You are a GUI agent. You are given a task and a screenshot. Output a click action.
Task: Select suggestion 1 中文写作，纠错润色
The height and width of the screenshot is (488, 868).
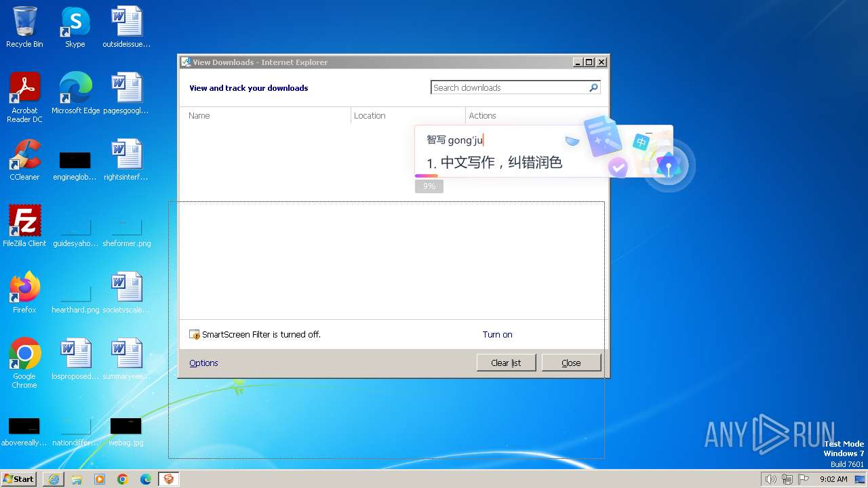[494, 163]
